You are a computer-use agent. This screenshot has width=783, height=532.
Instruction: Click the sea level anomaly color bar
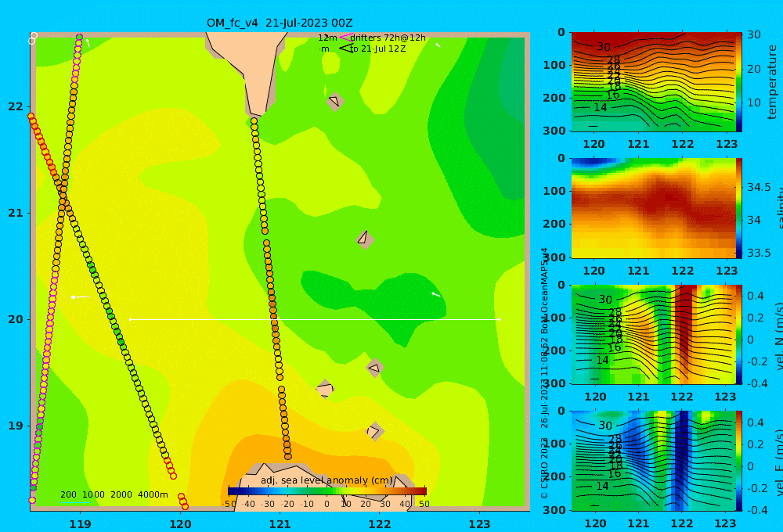[327, 491]
